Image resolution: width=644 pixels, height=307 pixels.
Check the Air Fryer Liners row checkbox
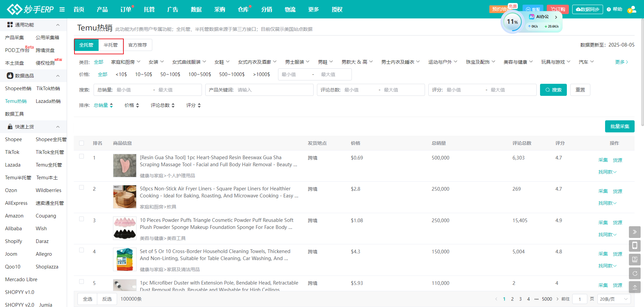point(82,187)
